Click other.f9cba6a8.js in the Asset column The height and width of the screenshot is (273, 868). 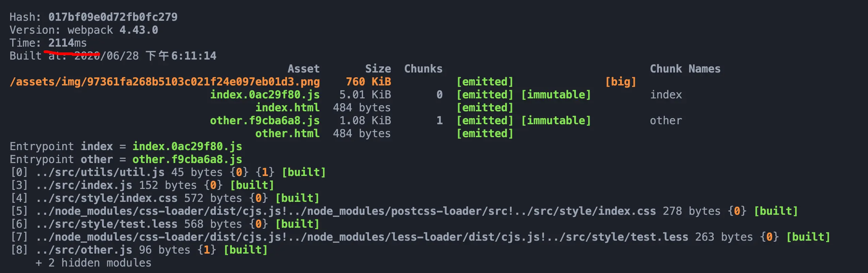[265, 121]
